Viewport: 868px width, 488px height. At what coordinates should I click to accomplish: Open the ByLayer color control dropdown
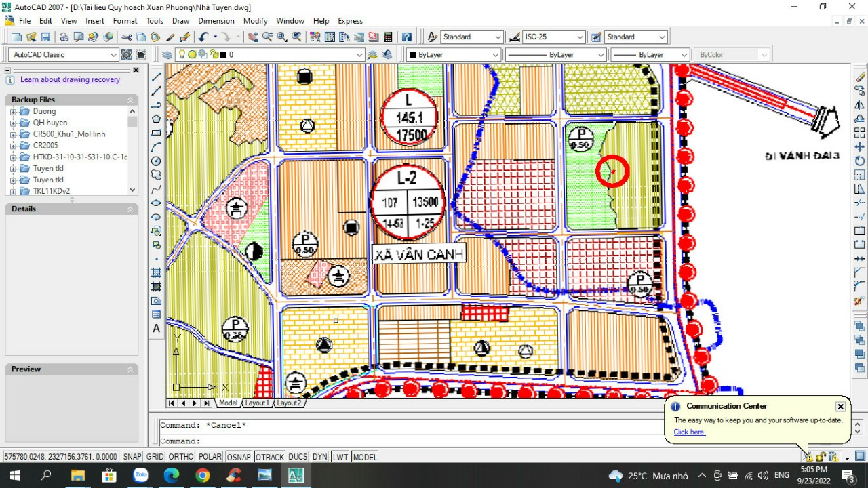pos(453,55)
